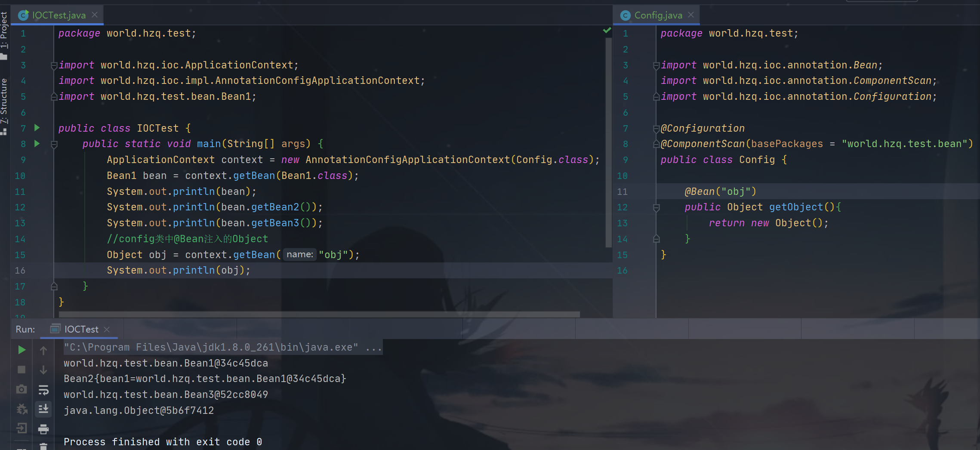
Task: Rerun the IOCTest application
Action: [22, 349]
